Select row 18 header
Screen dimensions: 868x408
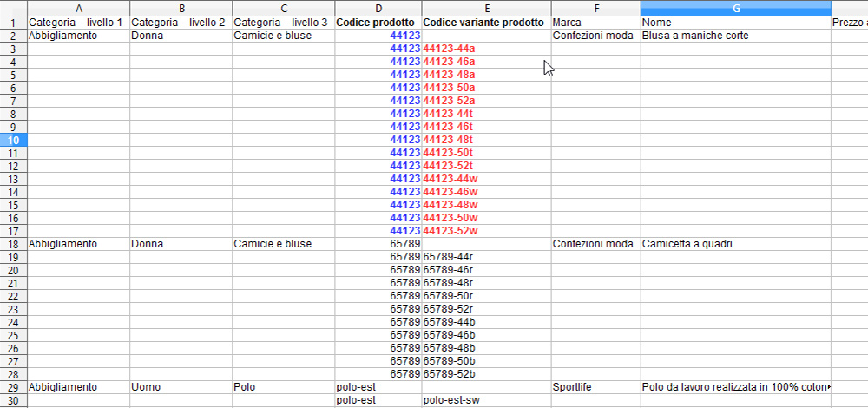coord(14,244)
